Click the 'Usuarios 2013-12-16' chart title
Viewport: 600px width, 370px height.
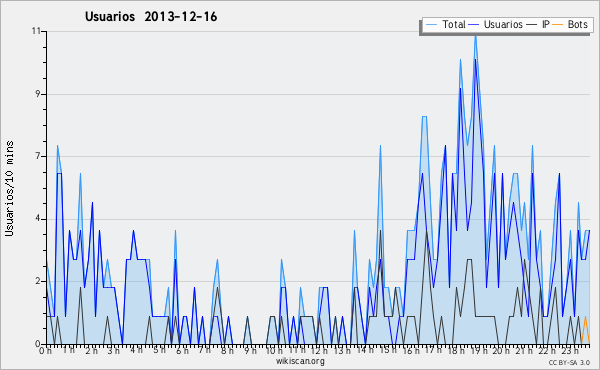(x=151, y=17)
